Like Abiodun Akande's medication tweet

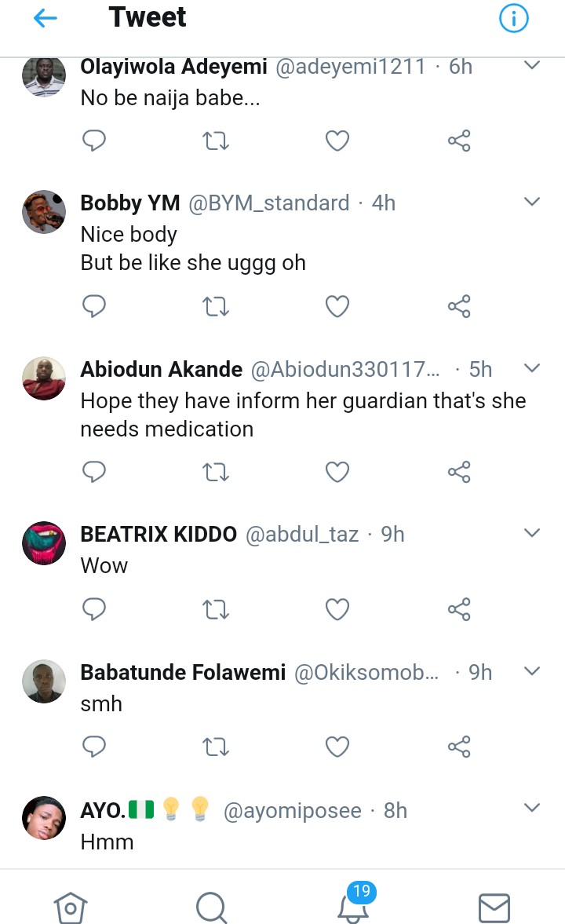pyautogui.click(x=337, y=472)
